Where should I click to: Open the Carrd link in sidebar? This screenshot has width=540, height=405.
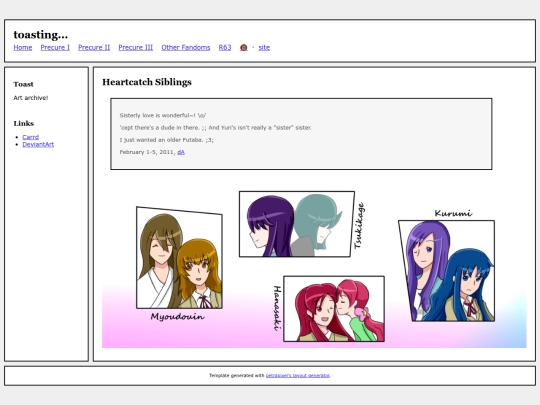coord(31,137)
